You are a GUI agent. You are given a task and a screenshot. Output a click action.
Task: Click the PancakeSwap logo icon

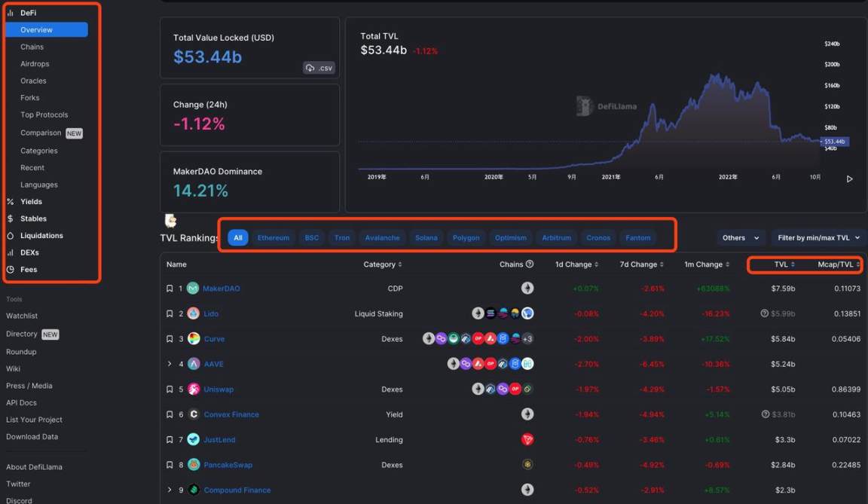(x=194, y=465)
